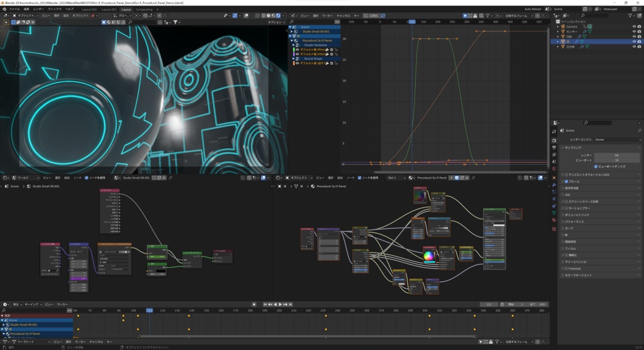644x350 pixels.
Task: Click the レンダー samples field showing 64
Action: click(x=617, y=155)
